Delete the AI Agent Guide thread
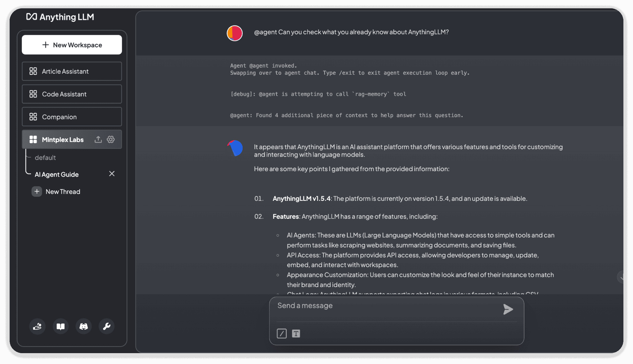Screen dimensions: 633x364 pos(112,174)
